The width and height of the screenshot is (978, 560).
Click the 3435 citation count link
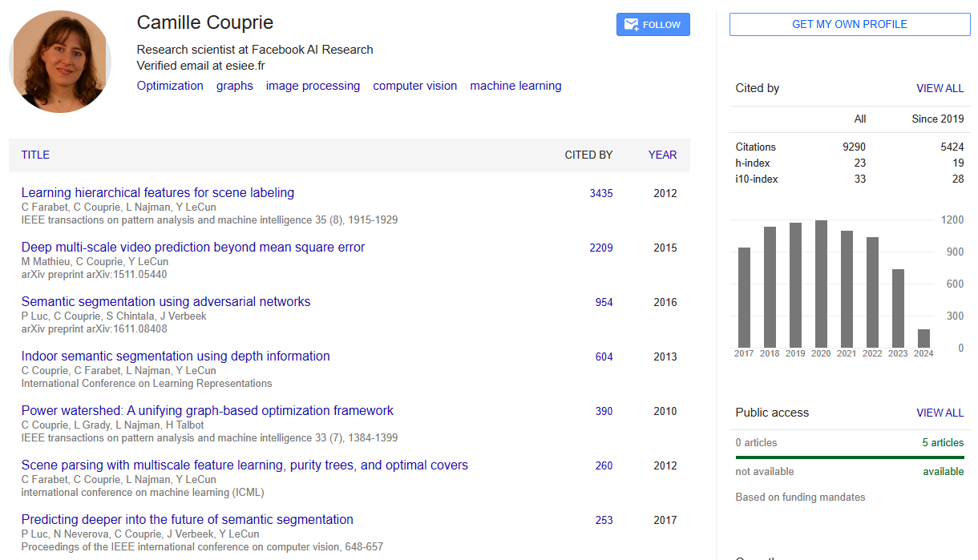pyautogui.click(x=601, y=193)
